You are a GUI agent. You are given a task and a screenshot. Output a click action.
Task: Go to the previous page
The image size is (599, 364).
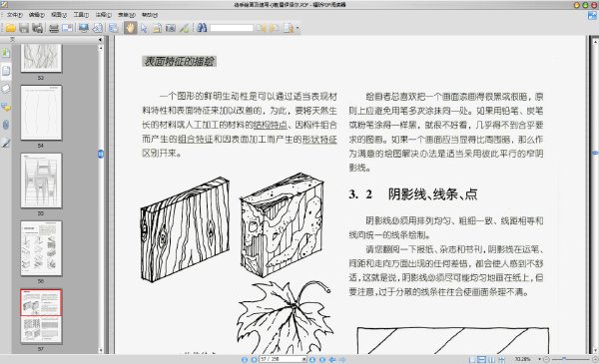pos(254,359)
